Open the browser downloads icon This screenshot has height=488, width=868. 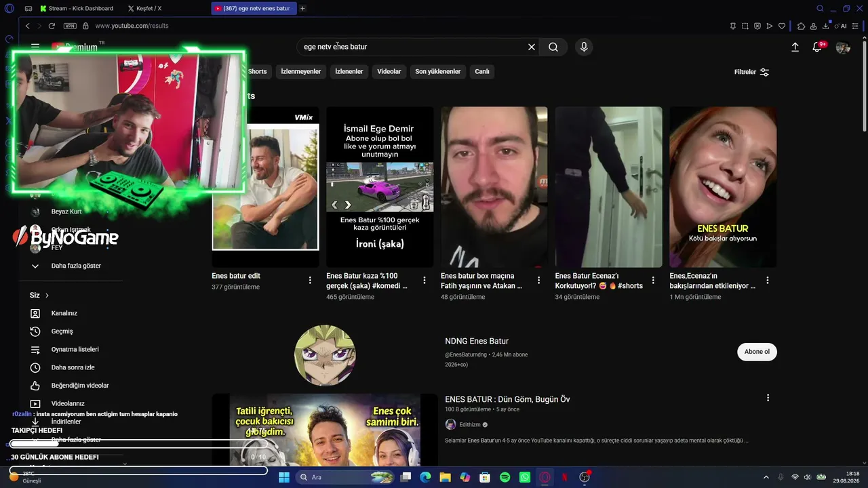(825, 26)
